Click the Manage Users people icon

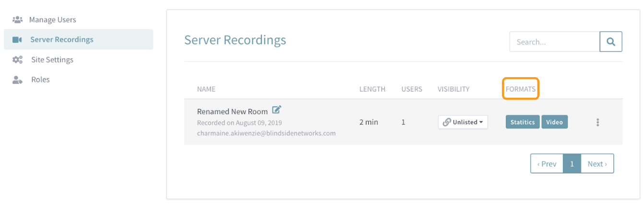17,20
